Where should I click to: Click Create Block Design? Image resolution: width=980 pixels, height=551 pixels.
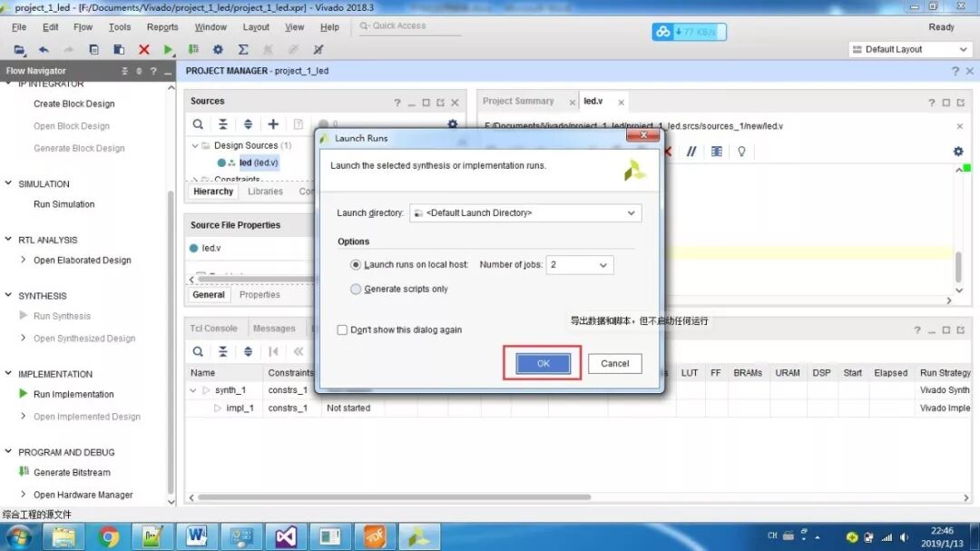[x=74, y=103]
